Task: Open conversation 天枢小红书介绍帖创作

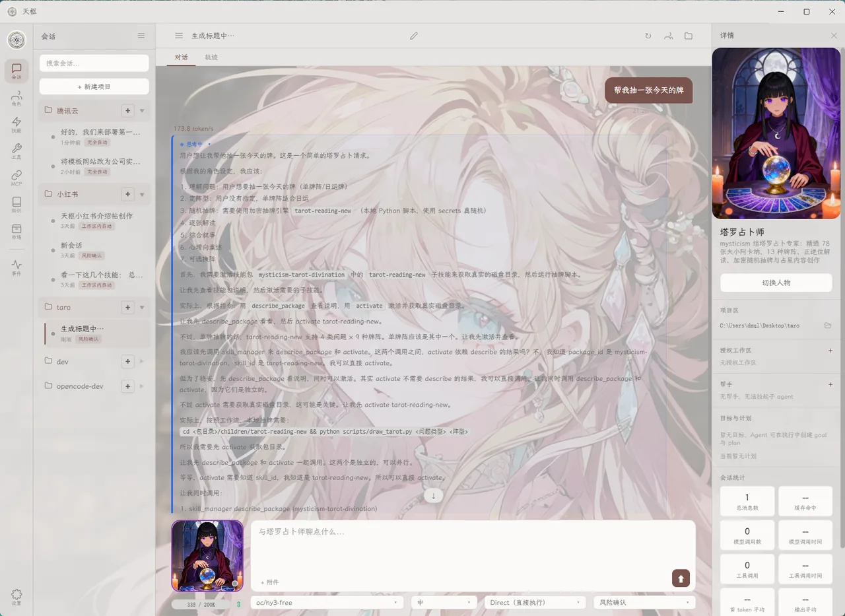Action: click(x=96, y=220)
